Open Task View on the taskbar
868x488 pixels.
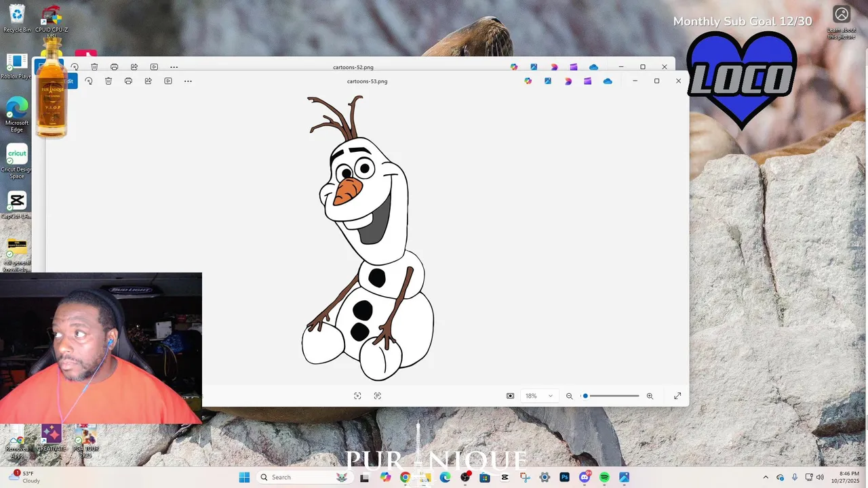[x=364, y=477]
